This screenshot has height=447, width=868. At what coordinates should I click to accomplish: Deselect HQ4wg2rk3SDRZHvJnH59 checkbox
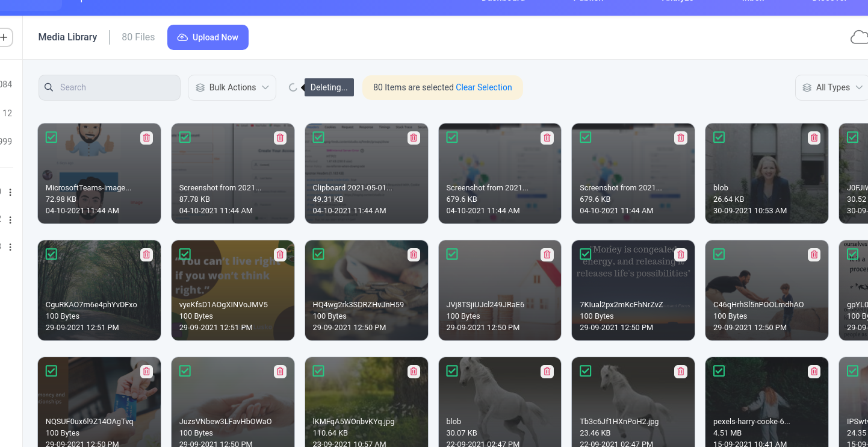point(318,254)
